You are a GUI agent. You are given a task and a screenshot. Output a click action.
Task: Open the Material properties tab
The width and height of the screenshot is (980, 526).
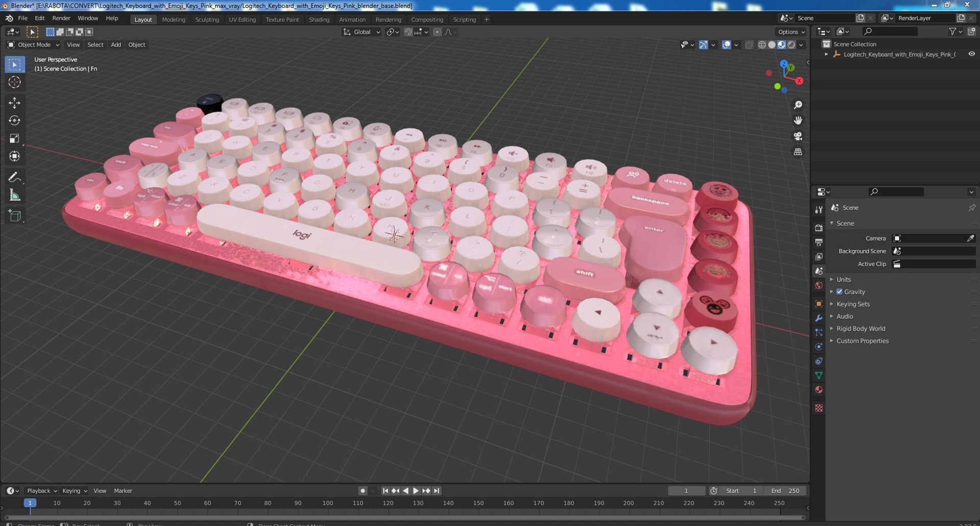(x=819, y=390)
